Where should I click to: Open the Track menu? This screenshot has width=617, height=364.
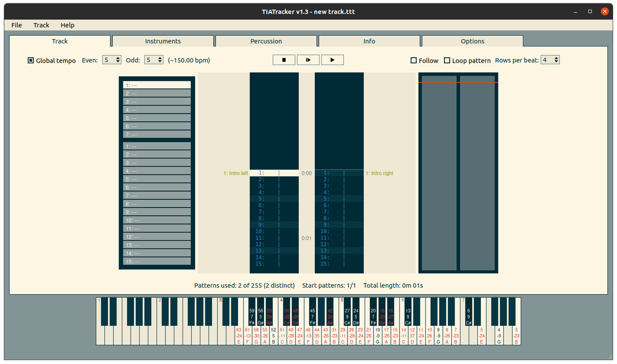pos(41,25)
